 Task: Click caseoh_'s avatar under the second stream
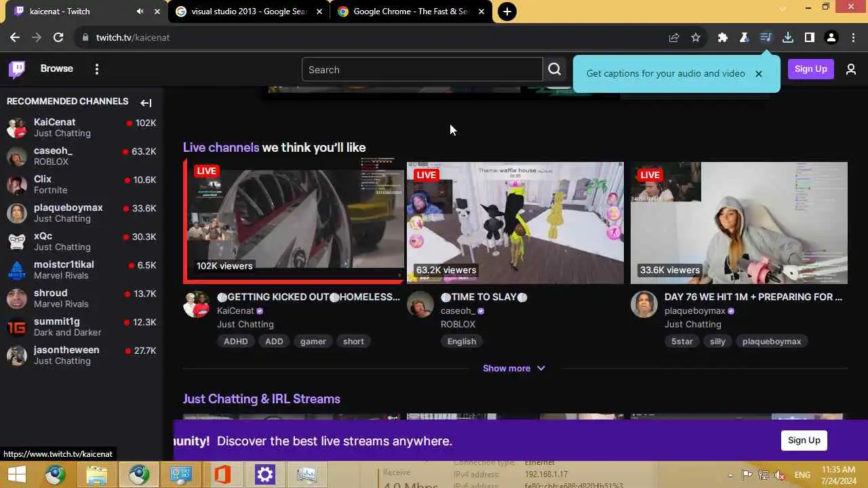pyautogui.click(x=420, y=304)
